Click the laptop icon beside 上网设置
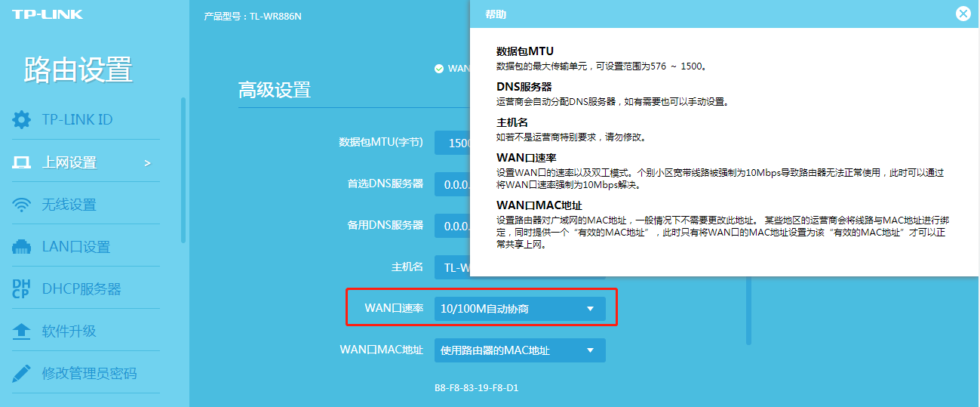Screen dimensions: 980x407 (x=22, y=162)
